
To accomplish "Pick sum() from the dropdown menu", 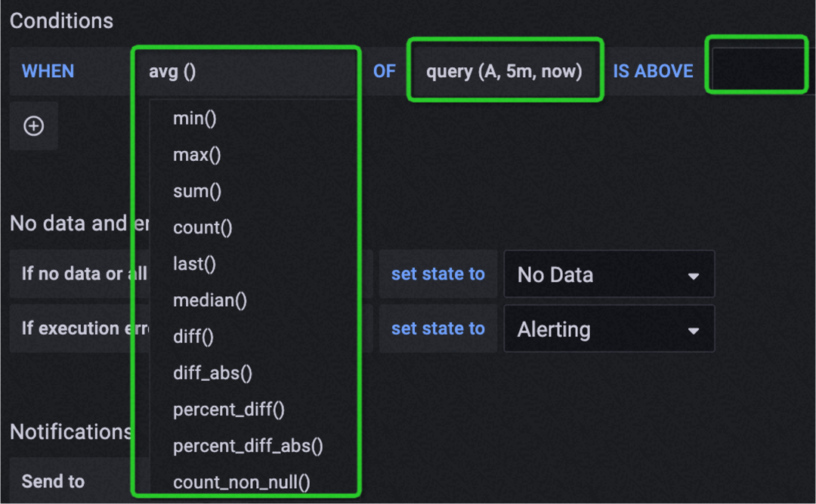I will click(x=197, y=191).
